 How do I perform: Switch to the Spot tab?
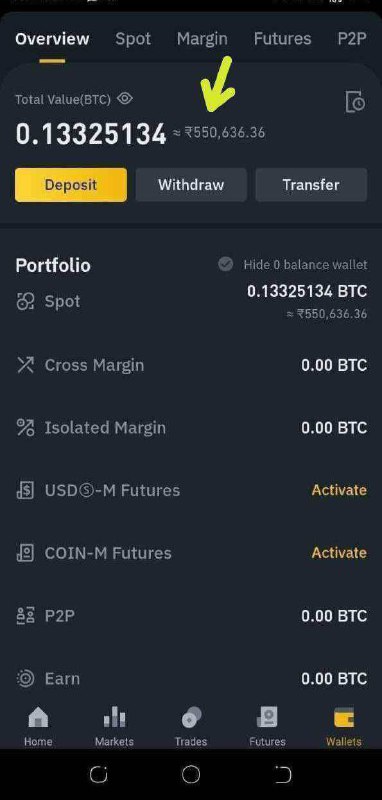pyautogui.click(x=133, y=39)
